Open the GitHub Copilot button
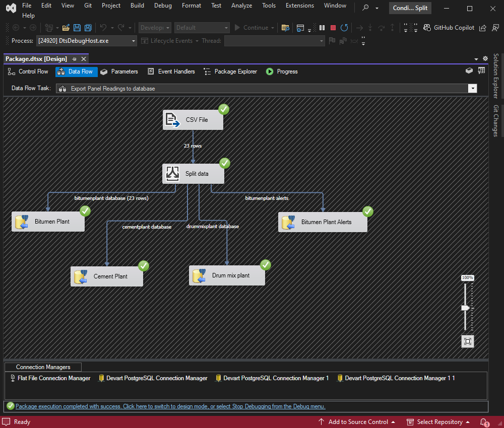 tap(449, 28)
